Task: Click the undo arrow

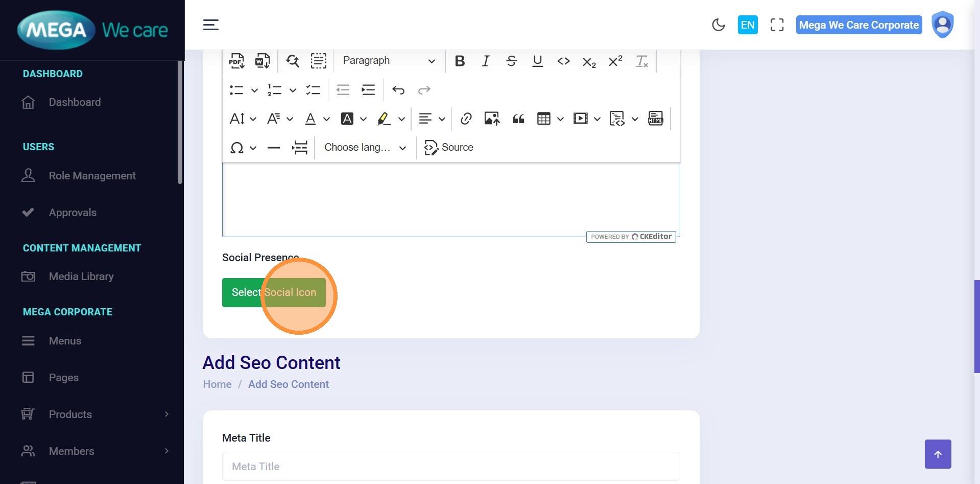Action: [x=398, y=90]
